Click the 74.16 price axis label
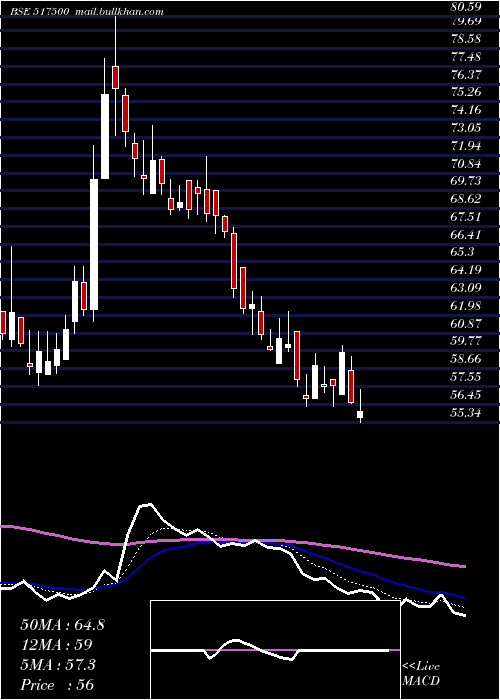 click(465, 110)
